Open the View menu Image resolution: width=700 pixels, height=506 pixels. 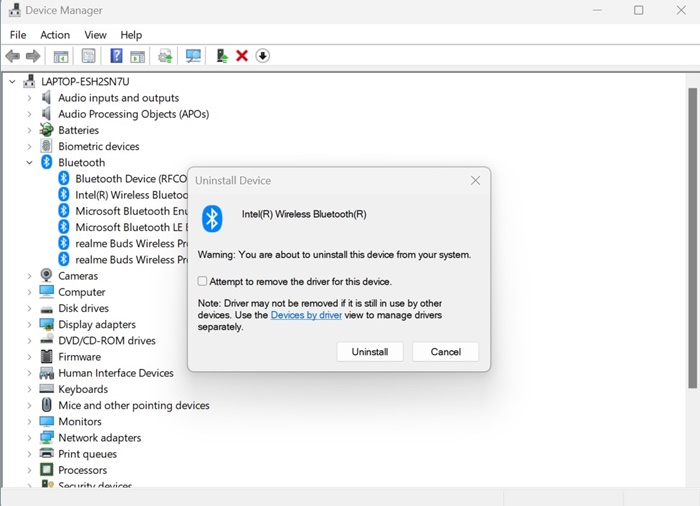point(96,35)
